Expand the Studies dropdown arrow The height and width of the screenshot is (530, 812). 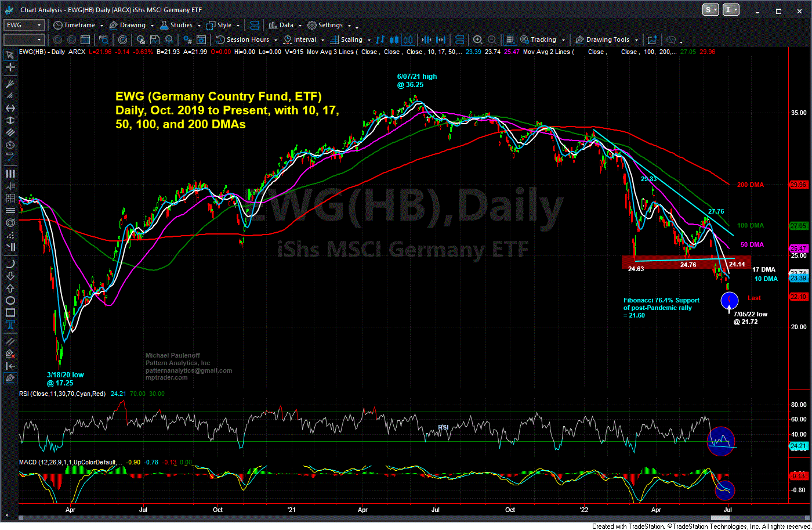tap(199, 26)
